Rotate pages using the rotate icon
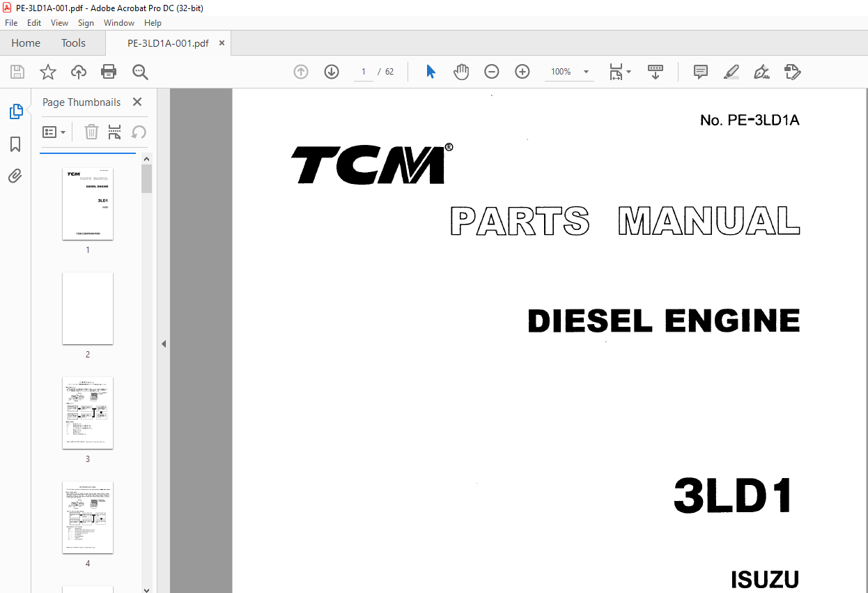 (139, 132)
